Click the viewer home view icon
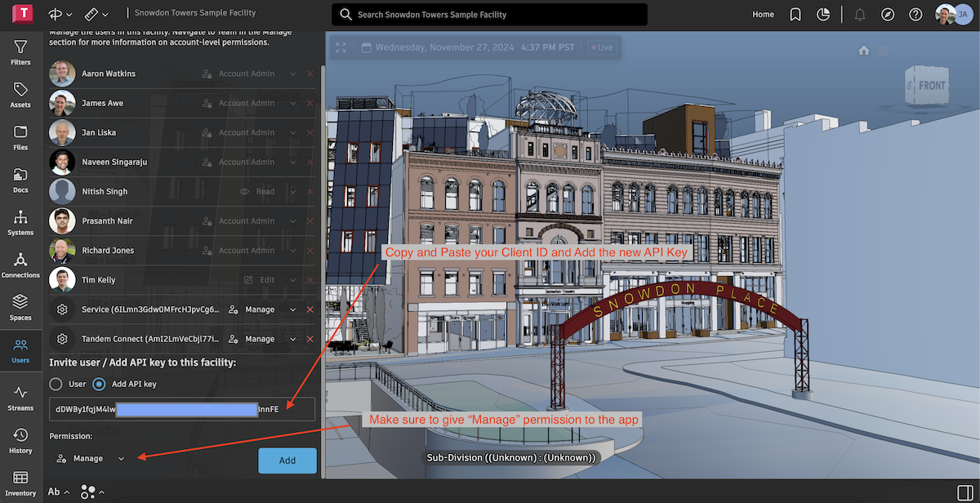This screenshot has height=503, width=980. click(863, 51)
